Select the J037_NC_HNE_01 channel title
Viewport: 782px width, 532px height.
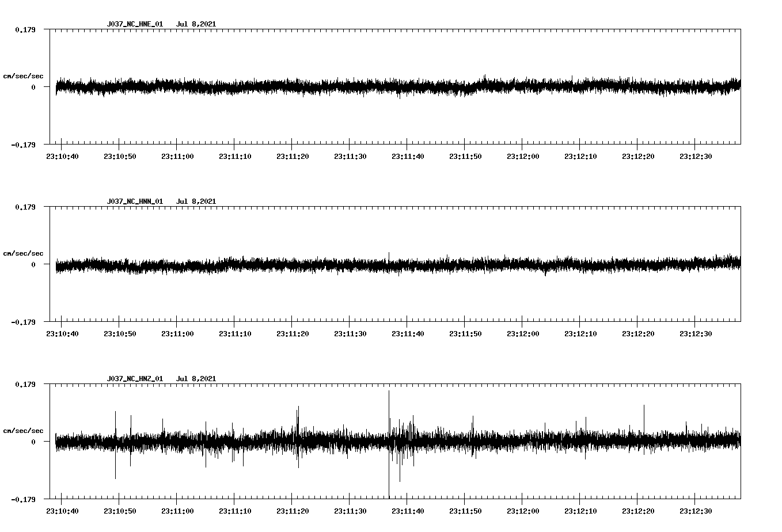(135, 24)
